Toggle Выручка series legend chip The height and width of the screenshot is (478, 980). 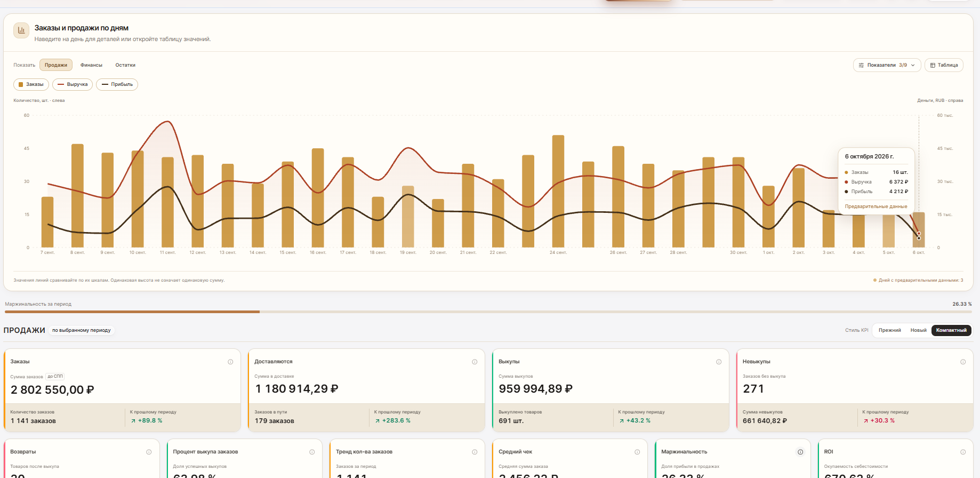[73, 84]
